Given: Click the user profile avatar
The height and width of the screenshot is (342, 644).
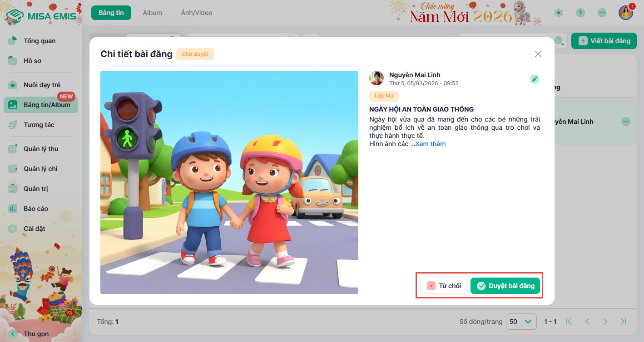Looking at the screenshot, I should 625,13.
